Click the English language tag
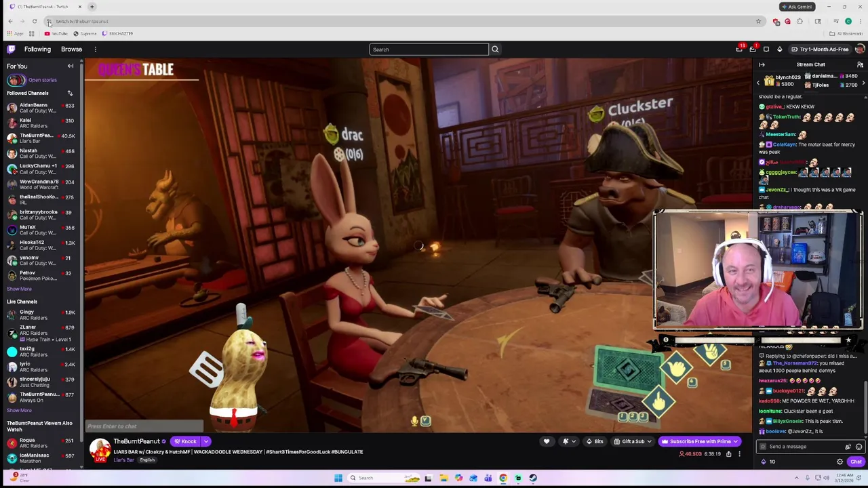The width and height of the screenshot is (868, 488). pos(147,460)
